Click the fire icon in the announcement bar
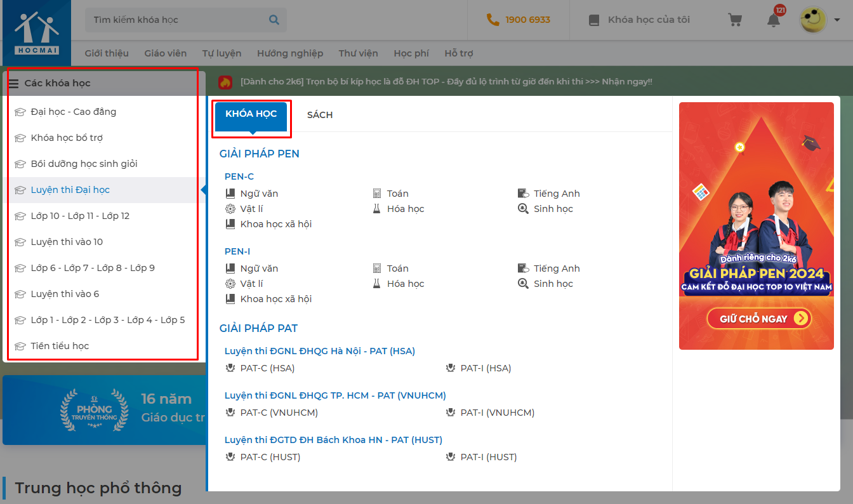This screenshot has width=853, height=504. click(225, 83)
